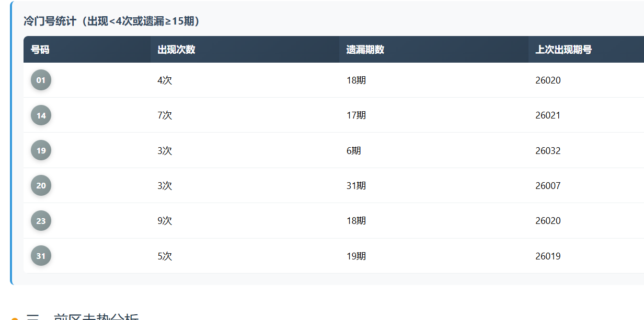Click the 冷门号统计 section title

(112, 21)
